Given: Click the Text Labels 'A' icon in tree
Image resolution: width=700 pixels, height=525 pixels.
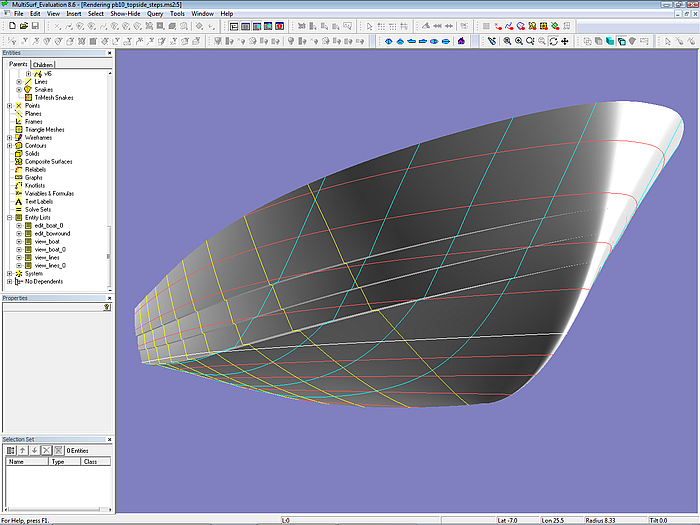Looking at the screenshot, I should tap(19, 201).
